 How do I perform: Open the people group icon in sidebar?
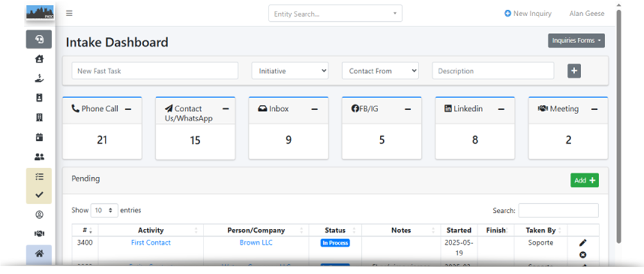point(39,157)
